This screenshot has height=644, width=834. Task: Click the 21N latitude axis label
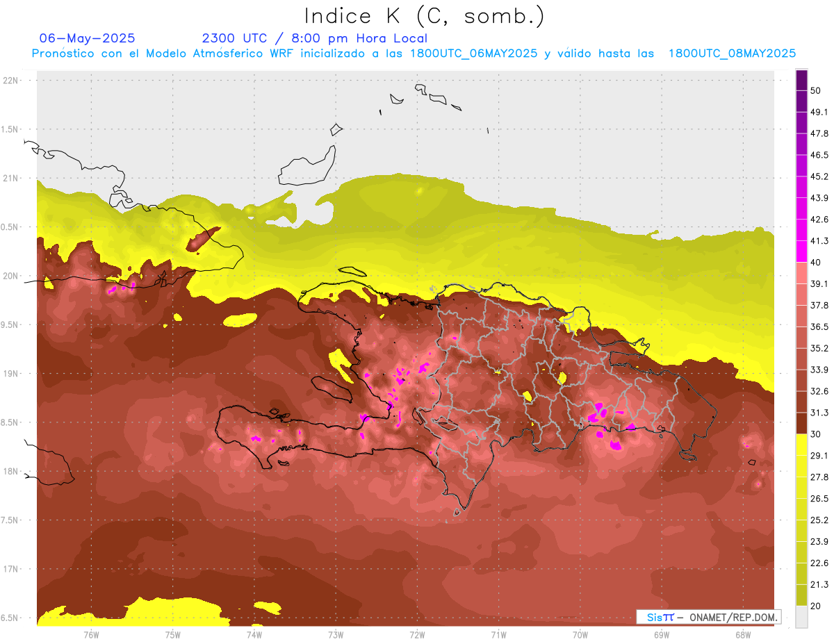pos(12,179)
